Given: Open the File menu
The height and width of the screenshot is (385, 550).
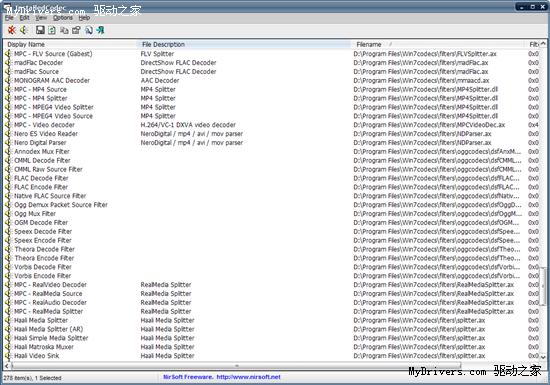Looking at the screenshot, I should pos(9,18).
